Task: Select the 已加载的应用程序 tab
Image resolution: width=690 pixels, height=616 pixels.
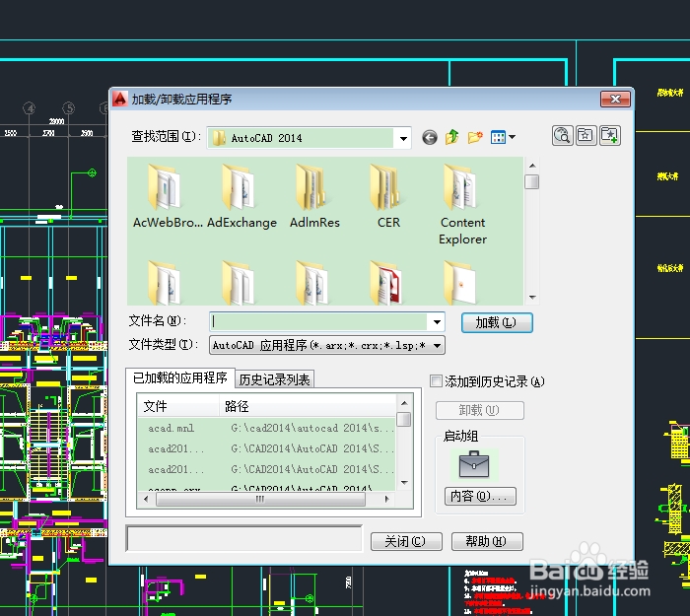Action: coord(180,378)
